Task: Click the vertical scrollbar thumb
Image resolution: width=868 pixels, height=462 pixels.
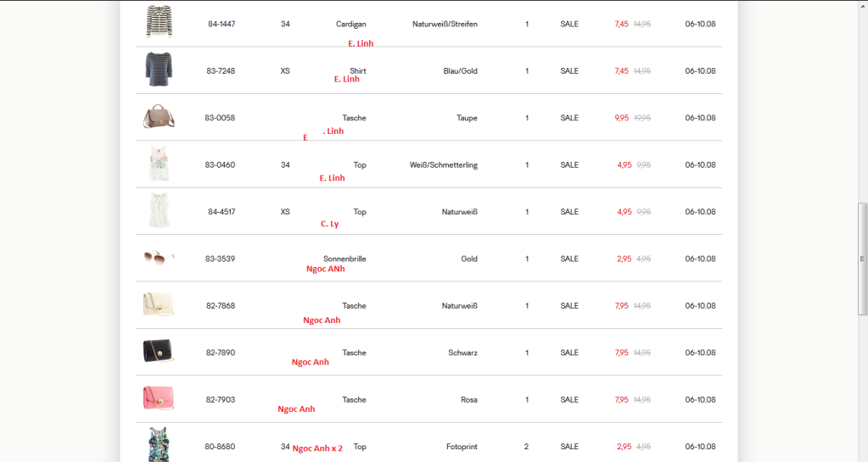Action: (x=863, y=259)
